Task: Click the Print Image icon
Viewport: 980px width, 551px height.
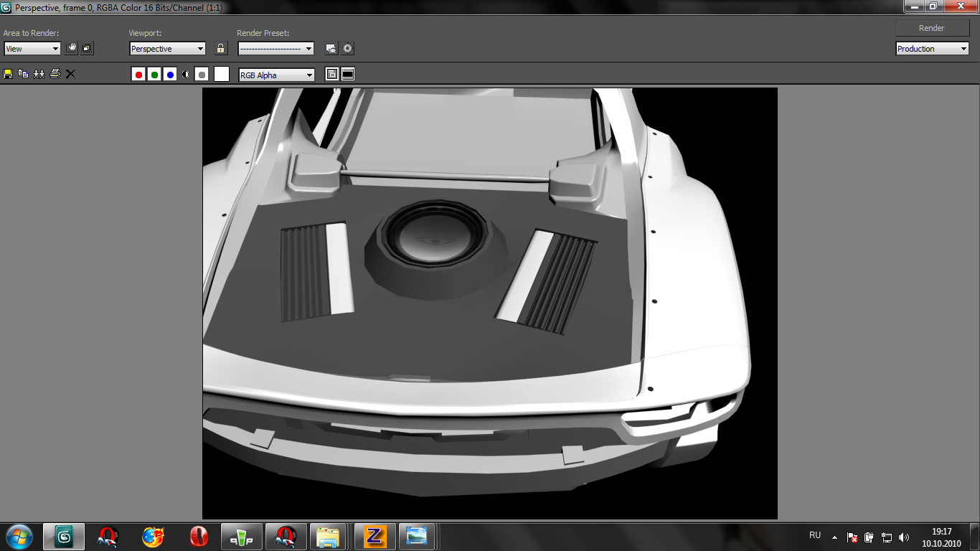Action: point(55,74)
